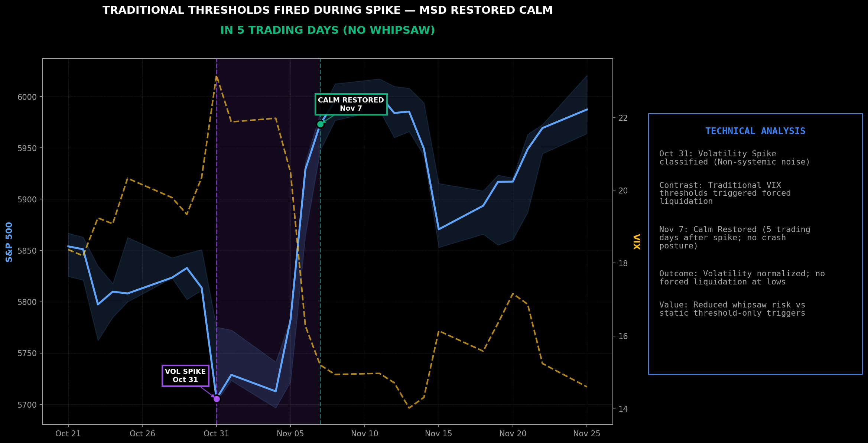
Task: Click the Oct 31 x-axis tick label
Action: click(216, 434)
